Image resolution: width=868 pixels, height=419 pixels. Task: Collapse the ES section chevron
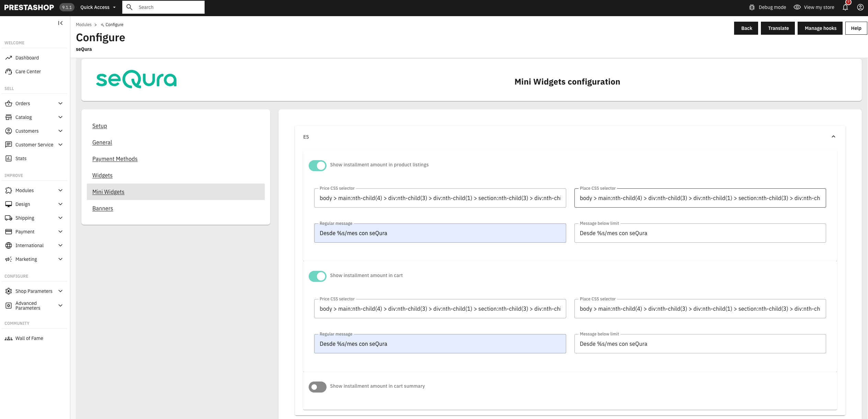[x=833, y=137]
